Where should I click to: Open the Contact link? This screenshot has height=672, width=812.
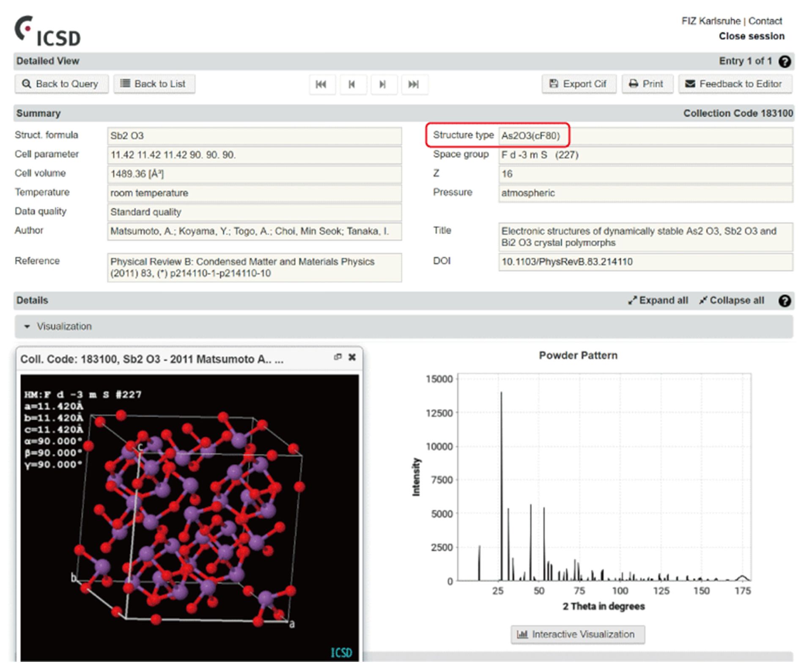765,21
